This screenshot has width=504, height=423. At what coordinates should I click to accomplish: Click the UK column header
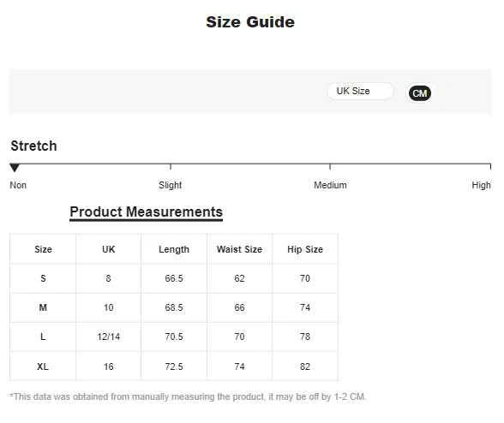point(108,249)
